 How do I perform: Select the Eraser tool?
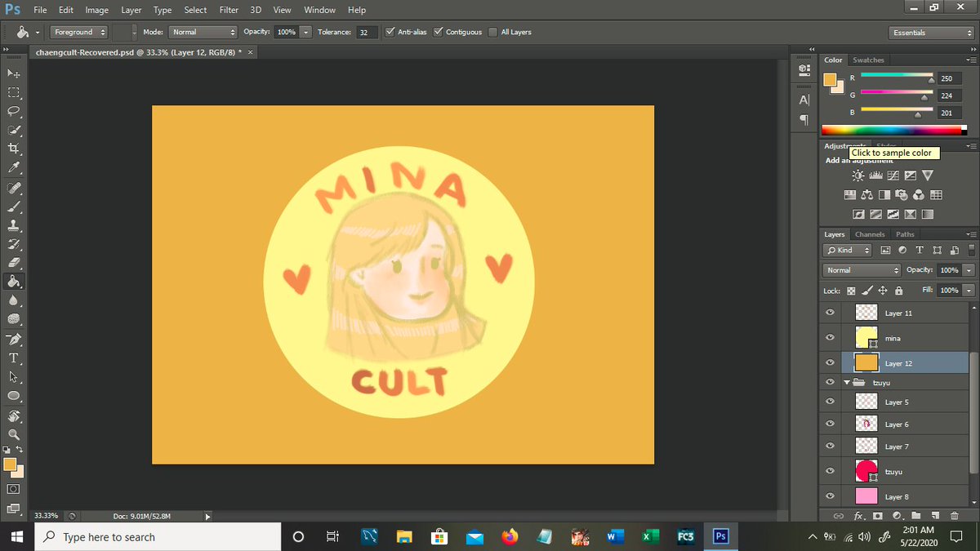click(x=14, y=263)
